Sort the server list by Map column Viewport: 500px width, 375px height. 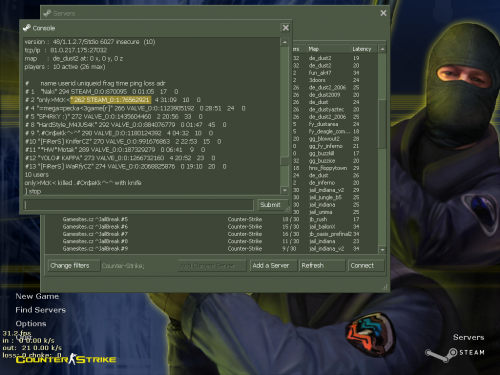tap(328, 49)
